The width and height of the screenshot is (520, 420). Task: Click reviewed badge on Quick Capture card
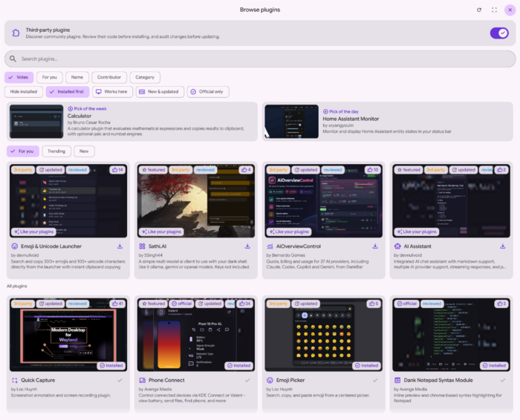coord(77,303)
